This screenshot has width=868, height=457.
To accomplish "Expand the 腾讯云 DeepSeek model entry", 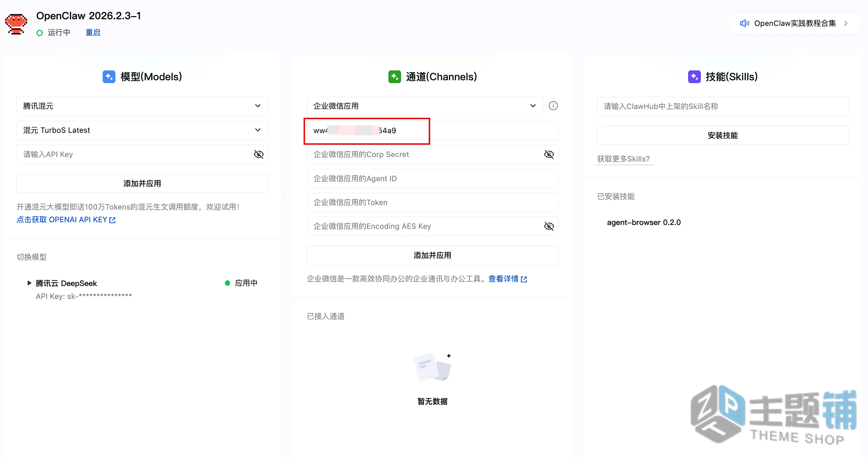I will [29, 283].
